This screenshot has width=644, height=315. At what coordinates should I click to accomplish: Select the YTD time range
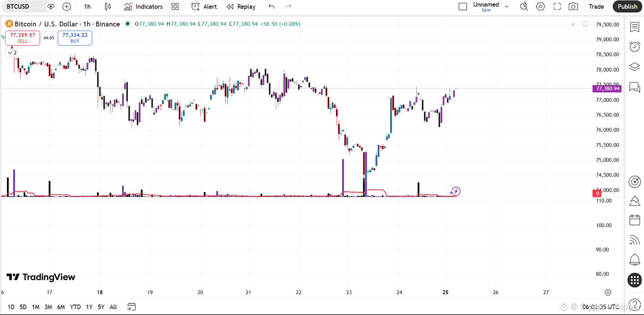pos(75,307)
